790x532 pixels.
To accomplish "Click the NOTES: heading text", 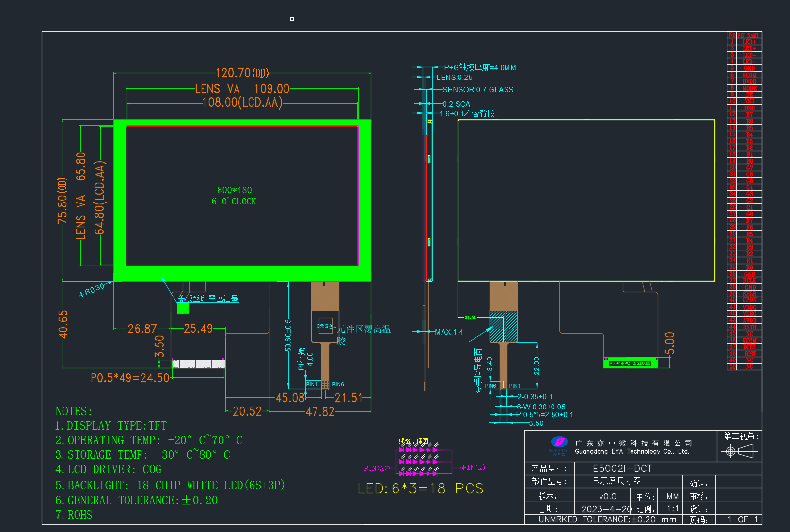I will point(74,411).
